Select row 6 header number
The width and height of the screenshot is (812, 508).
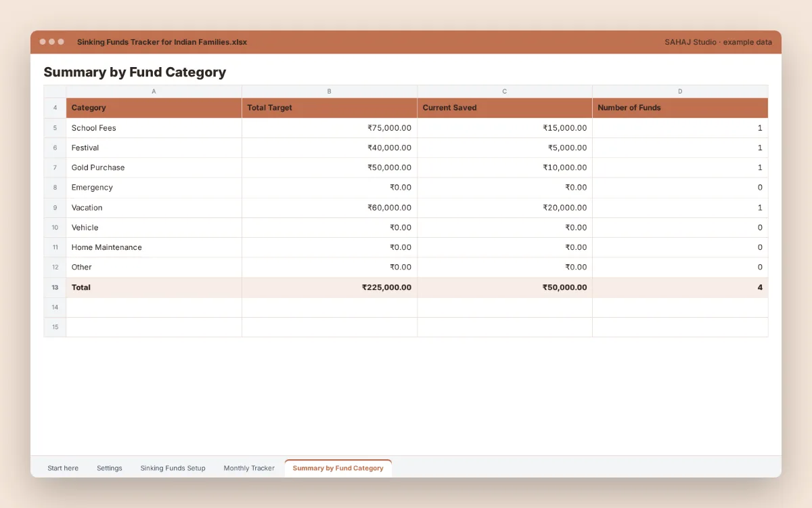click(55, 148)
